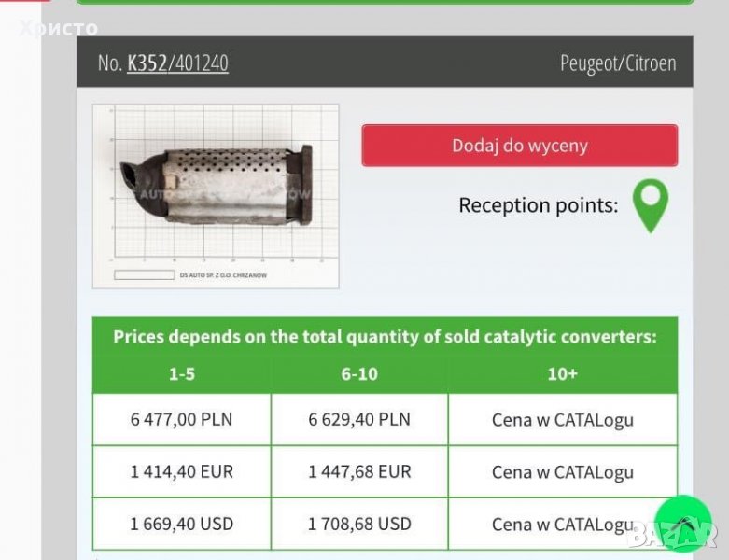Click the 1 669,40 USD price cell
This screenshot has height=560, width=729.
[x=181, y=524]
